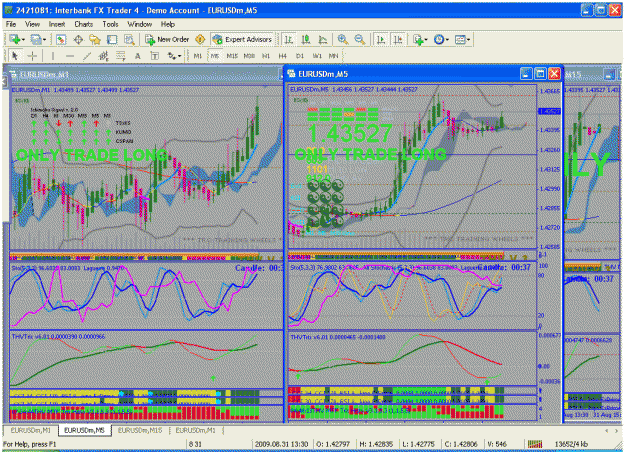
Task: Open the Window menu
Action: click(140, 24)
